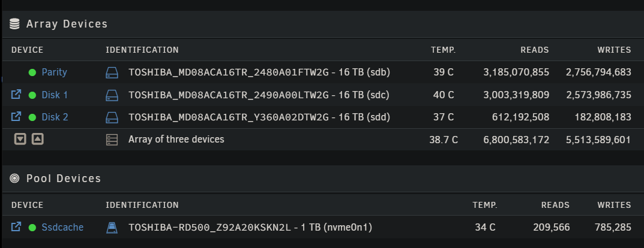Click the Parity green status indicator
Viewport: 644px width, 248px height.
pos(32,73)
